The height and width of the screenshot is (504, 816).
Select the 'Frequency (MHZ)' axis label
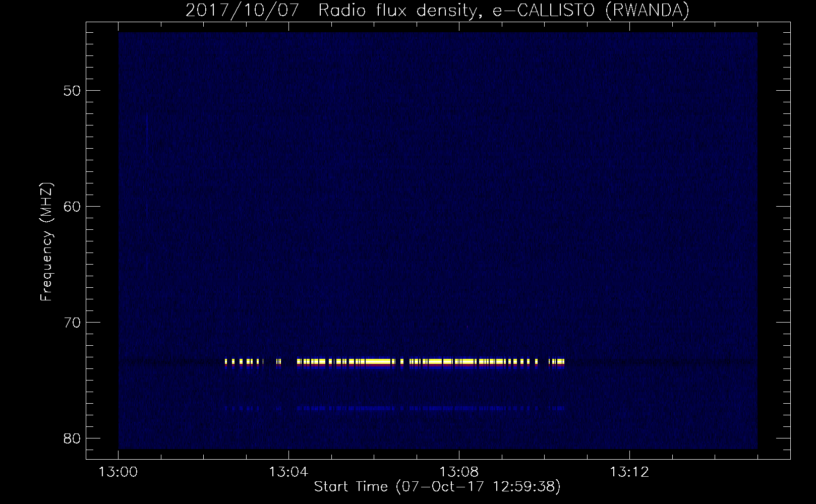(46, 242)
